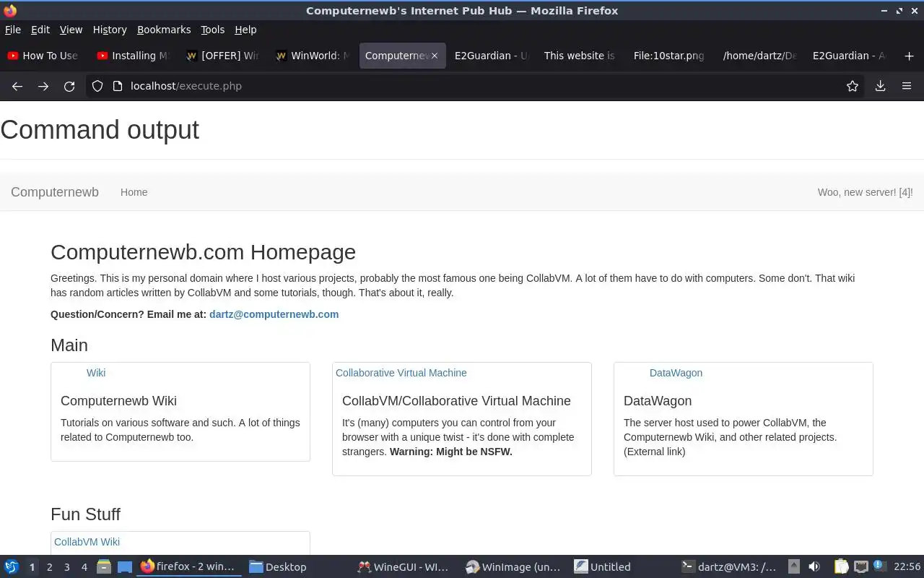
Task: Click the Computernewb navbar brand
Action: point(55,192)
